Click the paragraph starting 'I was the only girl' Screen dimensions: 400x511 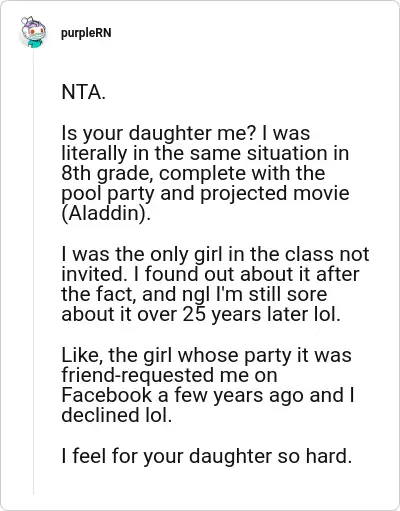(x=215, y=284)
